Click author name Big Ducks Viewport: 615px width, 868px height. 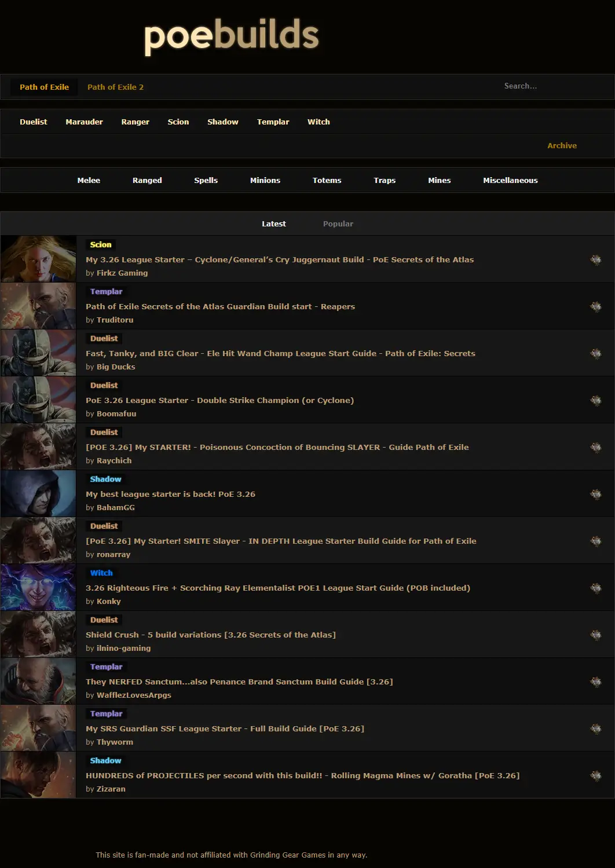click(116, 367)
